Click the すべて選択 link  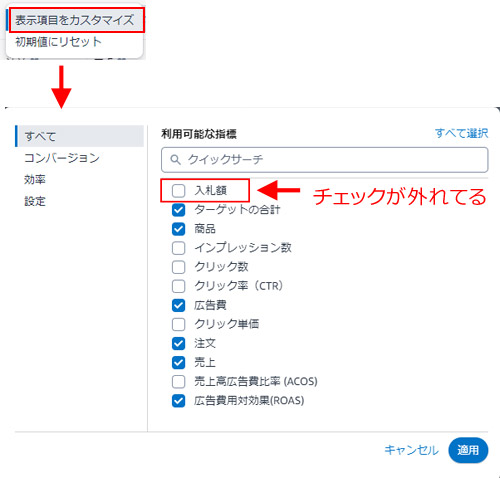point(461,134)
